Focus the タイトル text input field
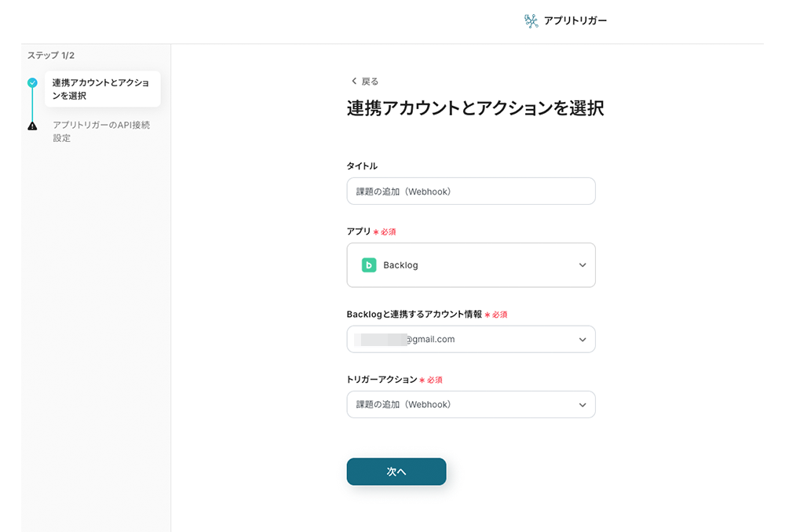Image resolution: width=785 pixels, height=532 pixels. (x=471, y=191)
